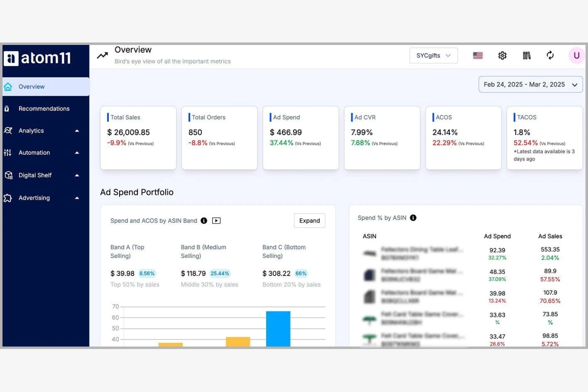Click the Advertising puzzle icon
This screenshot has height=392, width=588.
(8, 198)
